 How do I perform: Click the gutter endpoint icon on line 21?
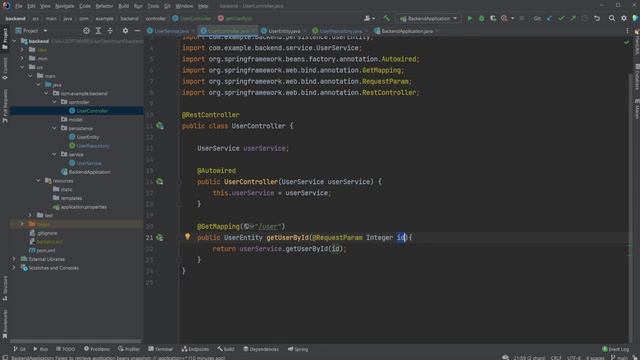click(x=160, y=238)
